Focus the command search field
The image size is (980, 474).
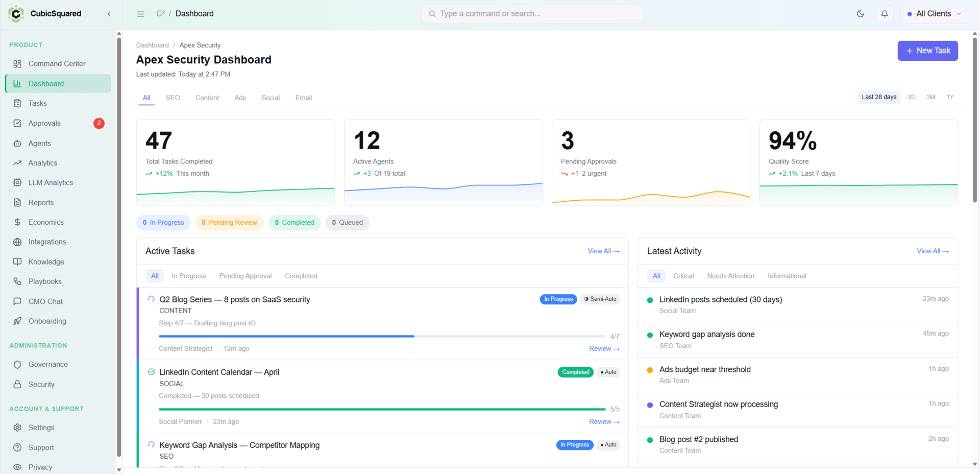pyautogui.click(x=532, y=14)
